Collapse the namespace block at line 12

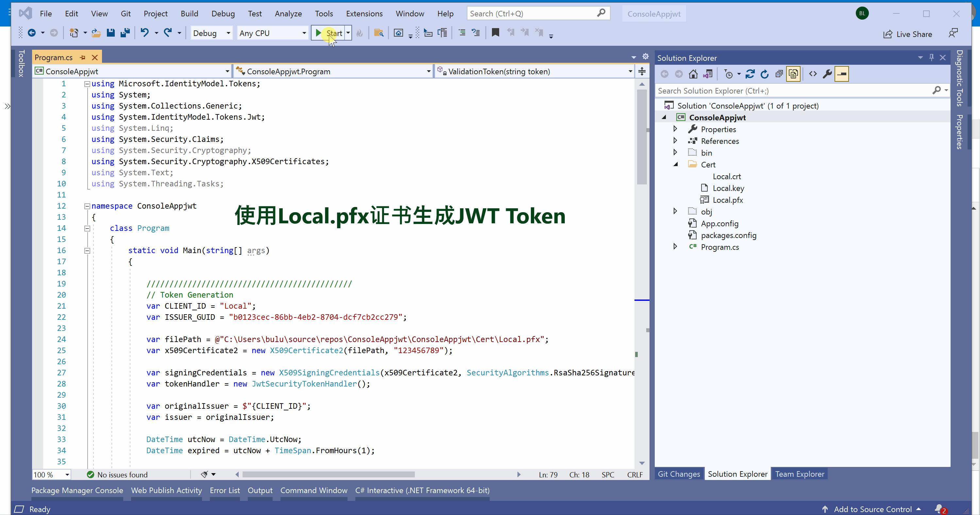point(87,206)
